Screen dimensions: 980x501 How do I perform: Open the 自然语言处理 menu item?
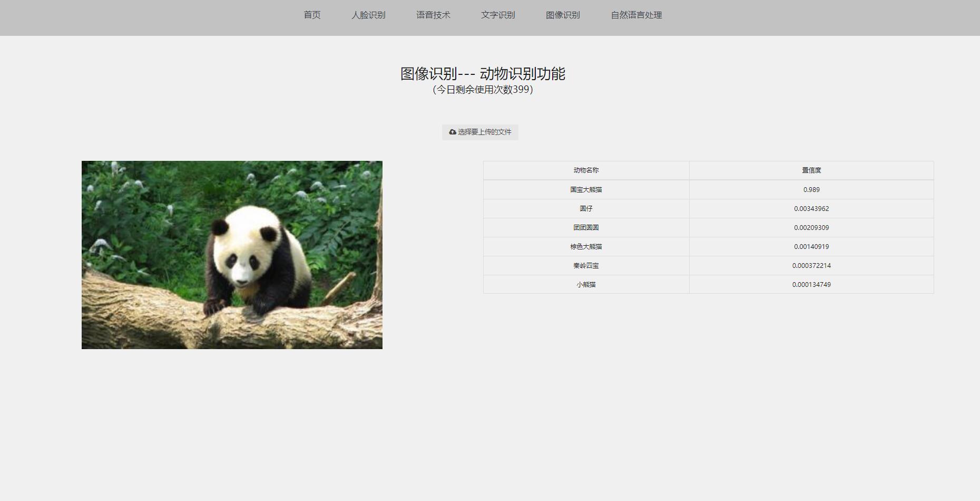636,15
